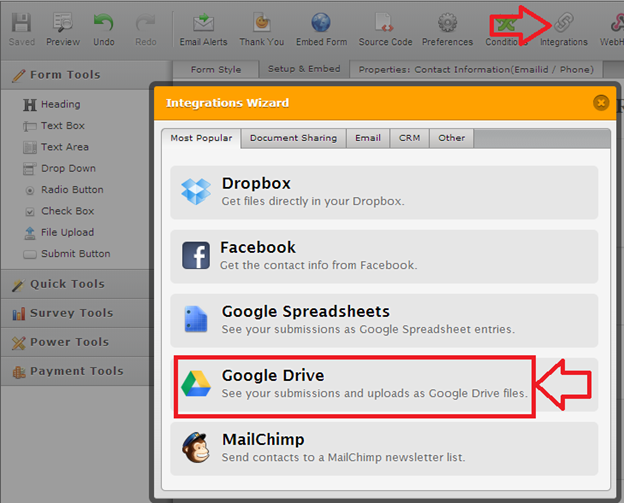624x503 pixels.
Task: Add a Radio Button field
Action: 64,190
